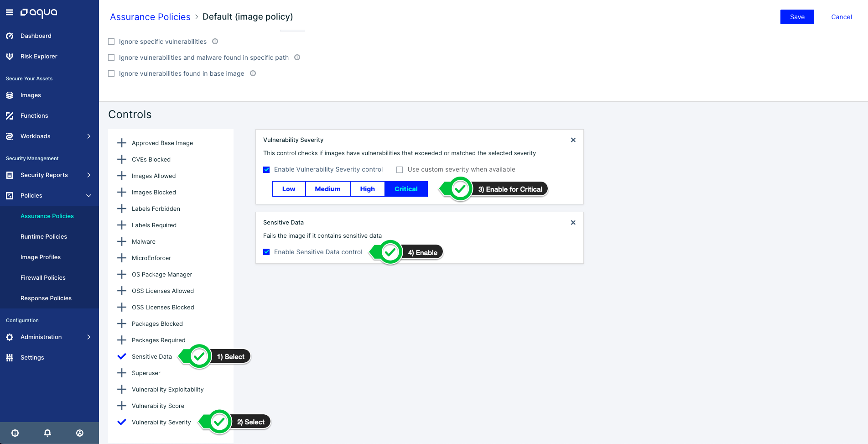Expand the Workloads submenu
This screenshot has height=444, width=868.
89,136
